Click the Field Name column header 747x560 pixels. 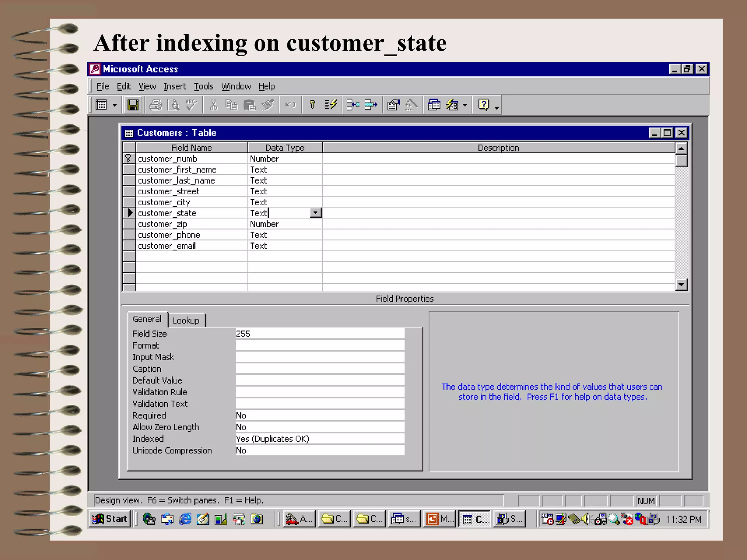(191, 148)
